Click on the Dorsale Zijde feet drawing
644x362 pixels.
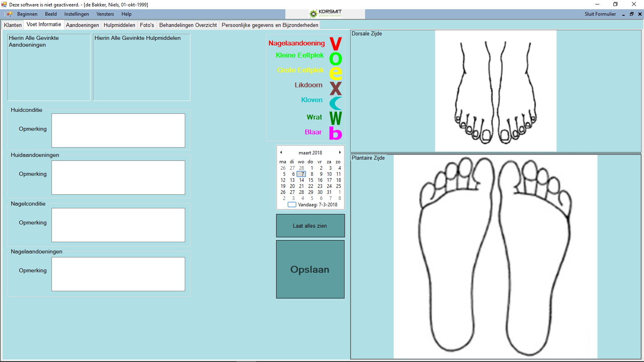click(x=495, y=91)
